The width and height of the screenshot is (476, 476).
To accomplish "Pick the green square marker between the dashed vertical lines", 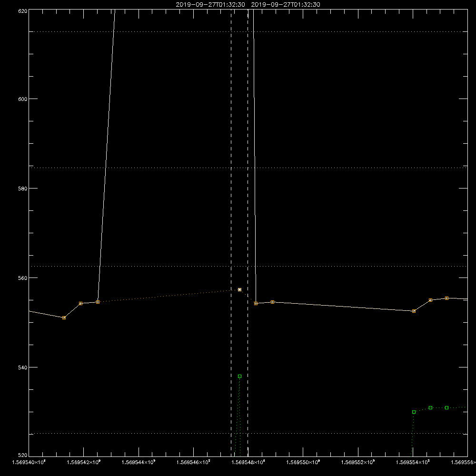I will (x=239, y=377).
